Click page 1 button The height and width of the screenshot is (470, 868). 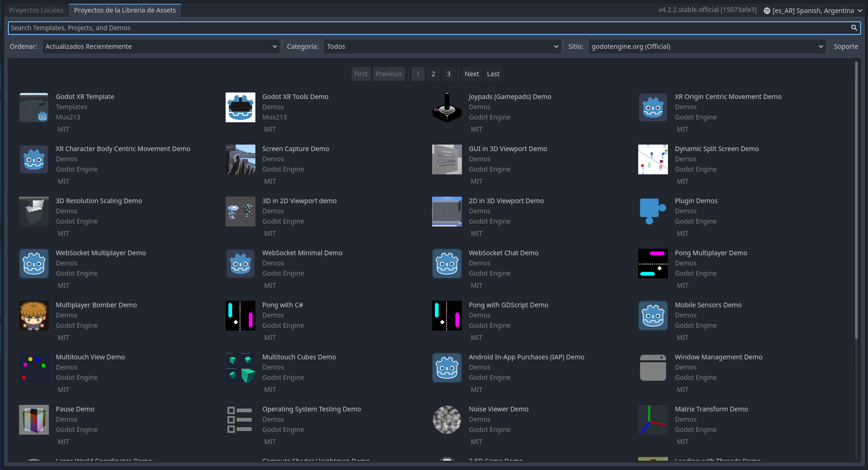pos(418,74)
